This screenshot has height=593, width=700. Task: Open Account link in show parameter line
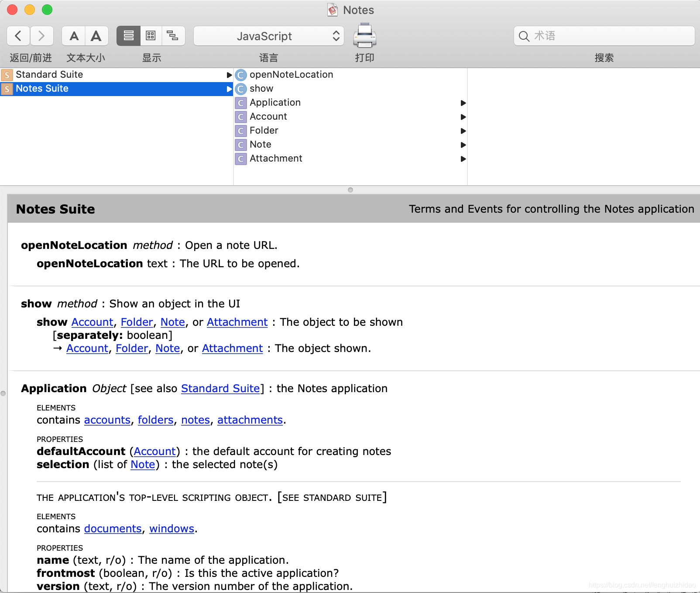[92, 322]
